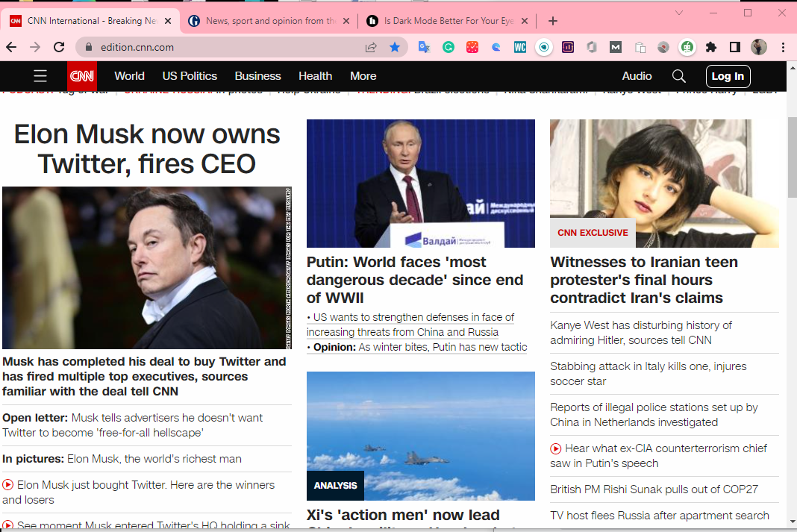Bookmark this page with the star icon

[395, 47]
